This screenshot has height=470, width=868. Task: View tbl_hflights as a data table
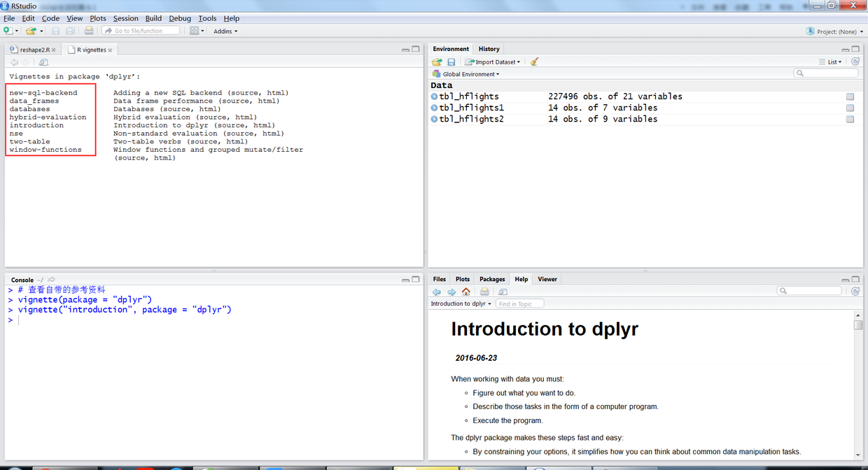click(850, 97)
